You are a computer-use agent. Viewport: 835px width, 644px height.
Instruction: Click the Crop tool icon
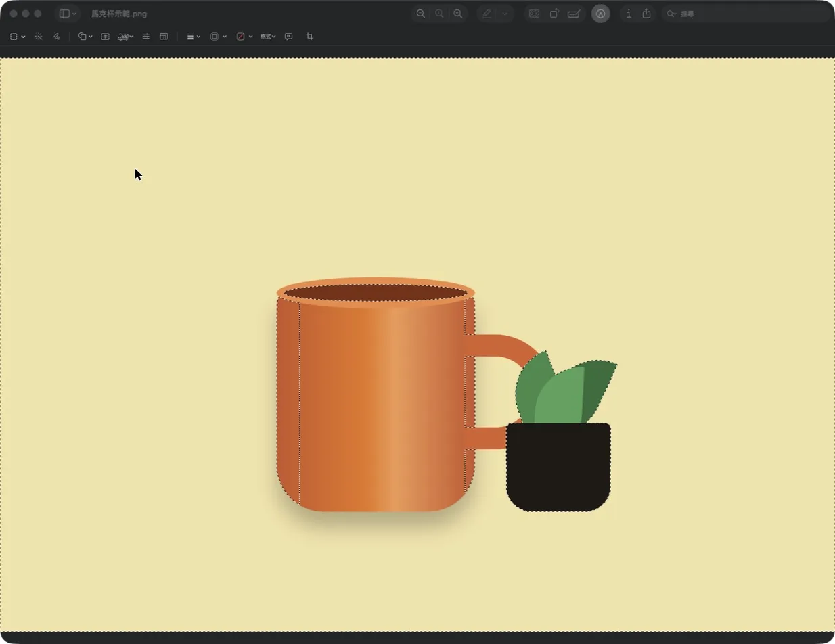click(310, 37)
